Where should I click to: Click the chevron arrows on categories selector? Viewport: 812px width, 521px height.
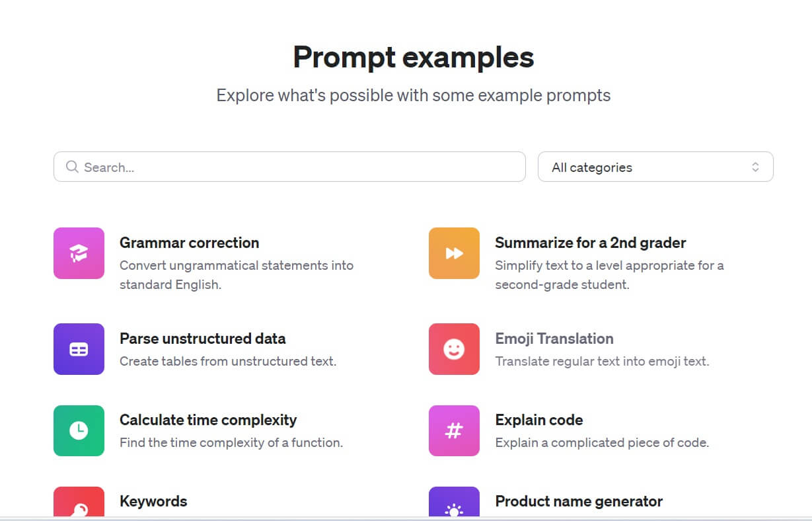click(755, 167)
